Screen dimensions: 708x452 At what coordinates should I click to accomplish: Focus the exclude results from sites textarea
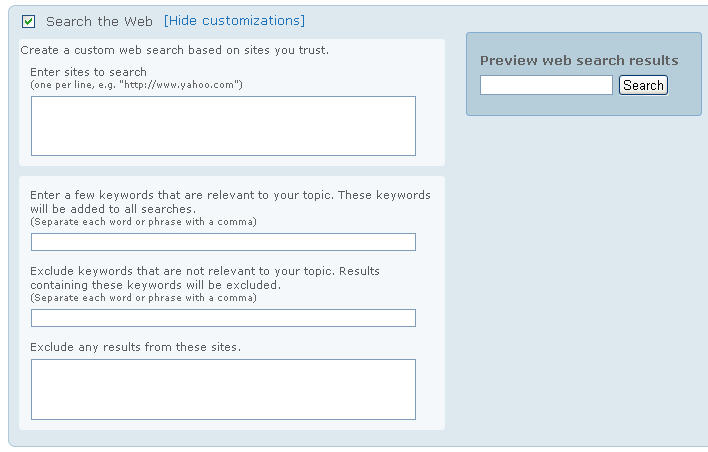tap(223, 389)
